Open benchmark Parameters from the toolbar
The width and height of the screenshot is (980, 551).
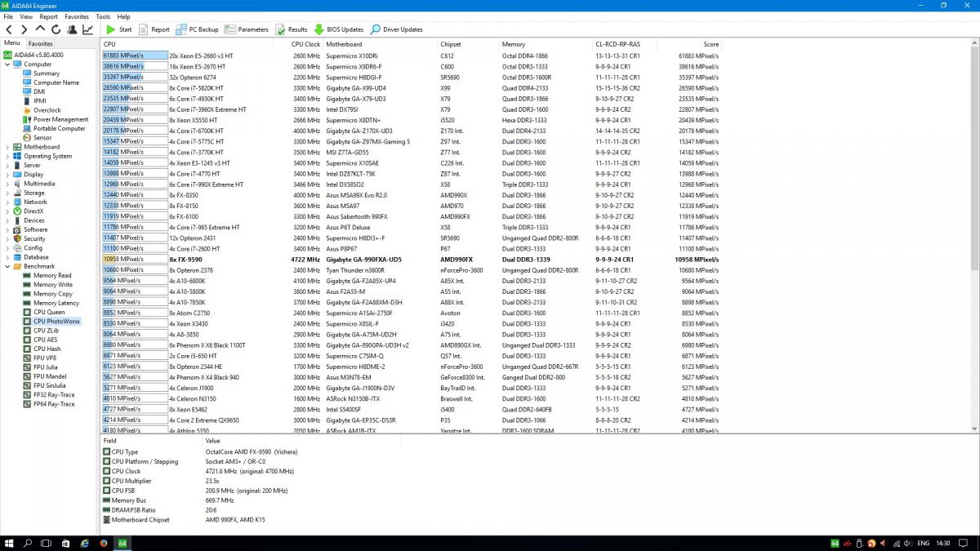[246, 29]
